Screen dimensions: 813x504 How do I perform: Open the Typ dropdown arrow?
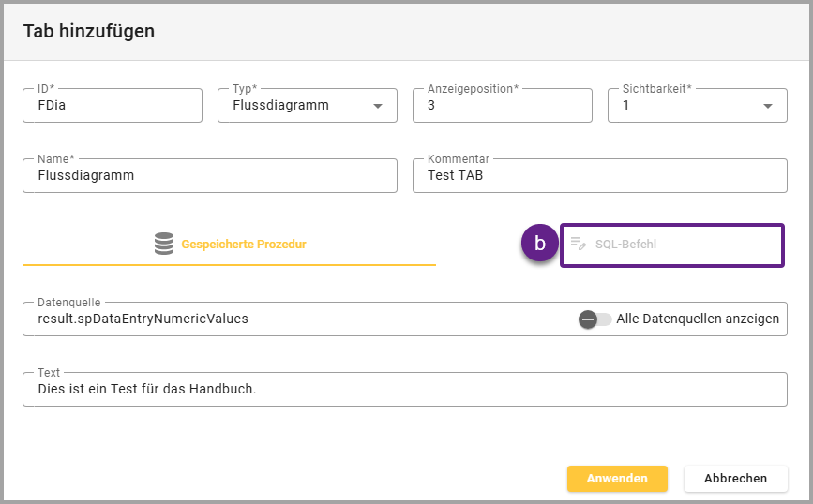(378, 106)
